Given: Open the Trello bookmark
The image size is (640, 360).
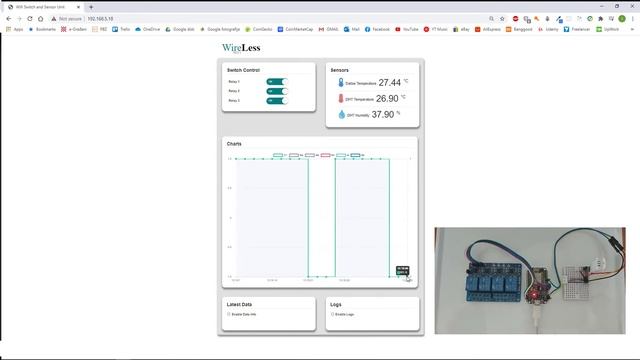Looking at the screenshot, I should [x=121, y=29].
